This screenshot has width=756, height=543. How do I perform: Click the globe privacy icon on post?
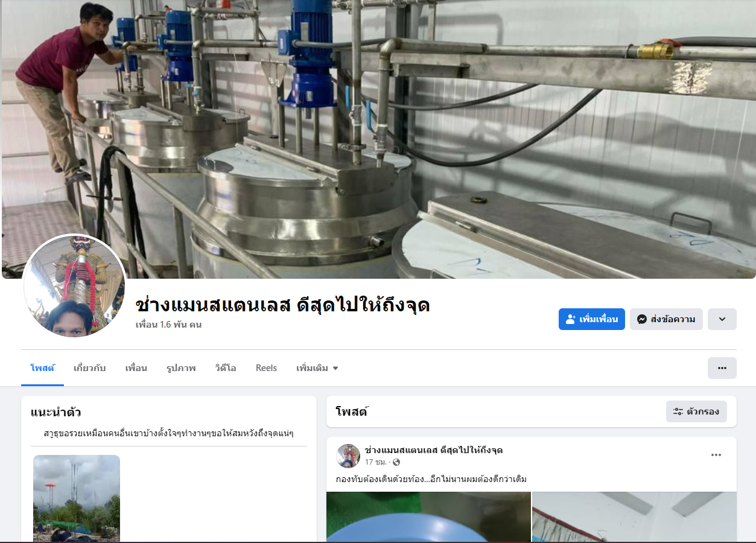pos(396,462)
